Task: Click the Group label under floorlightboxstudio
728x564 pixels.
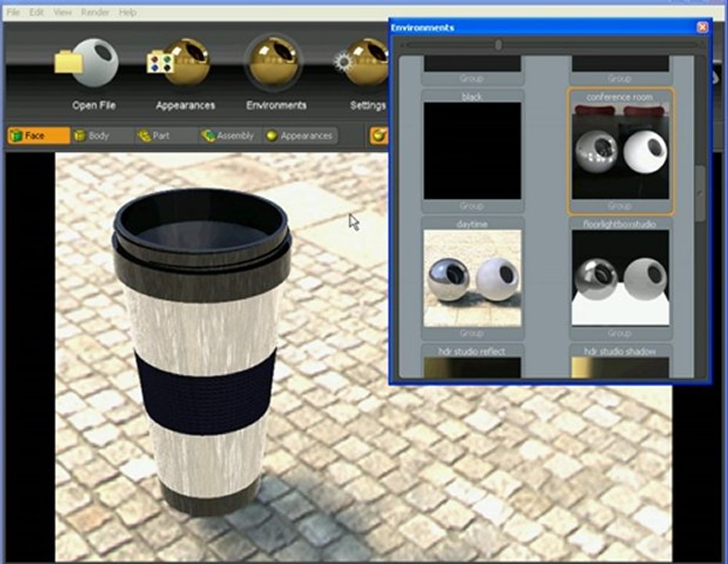Action: point(619,333)
